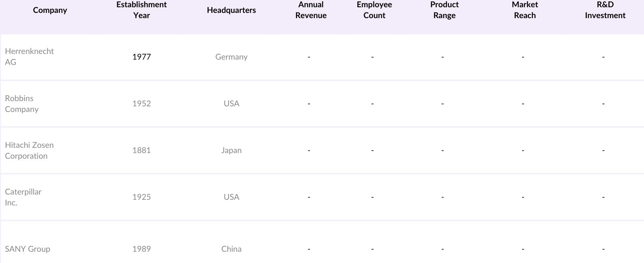Click the 1881 establishment year cell
Screen dimensions: 644x263
141,150
